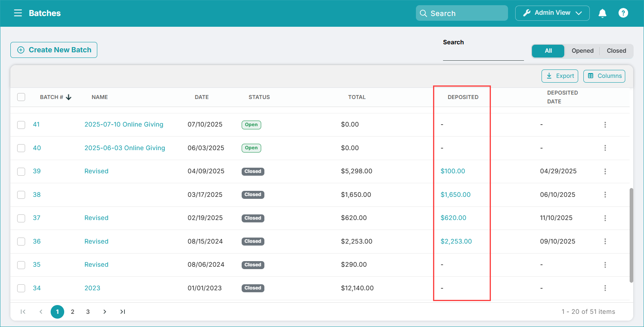Go to page 3
Viewport: 644px width, 327px height.
tap(88, 312)
